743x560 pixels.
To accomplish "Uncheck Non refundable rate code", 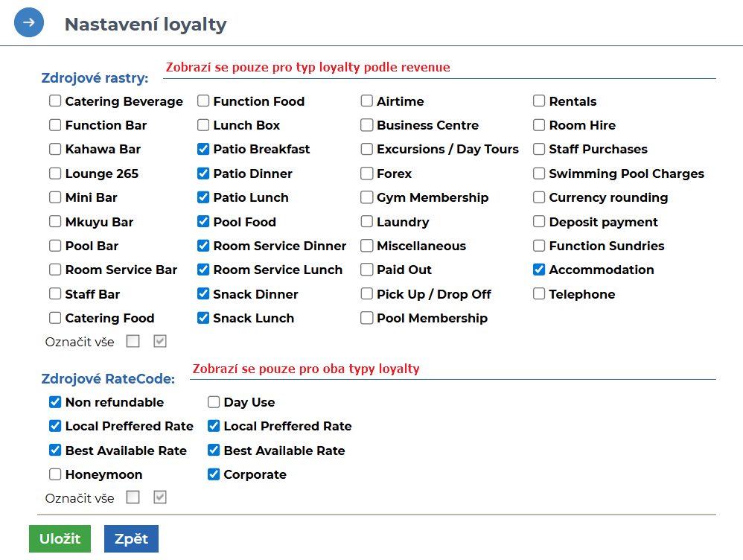I will 55,401.
